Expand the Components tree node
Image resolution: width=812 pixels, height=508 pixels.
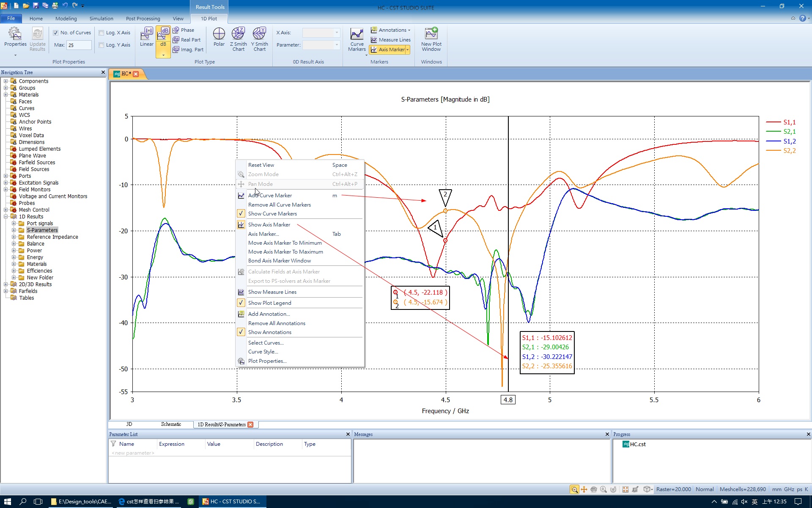(x=6, y=81)
